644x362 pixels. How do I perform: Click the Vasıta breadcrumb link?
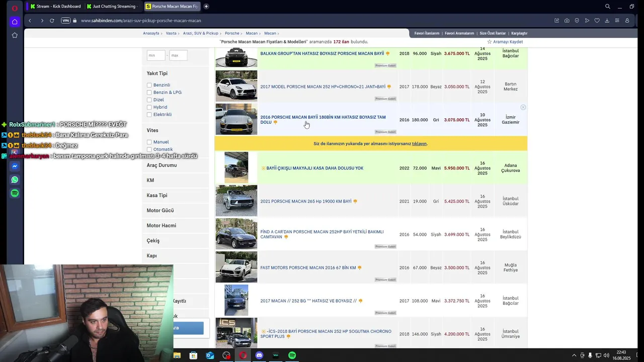[171, 33]
